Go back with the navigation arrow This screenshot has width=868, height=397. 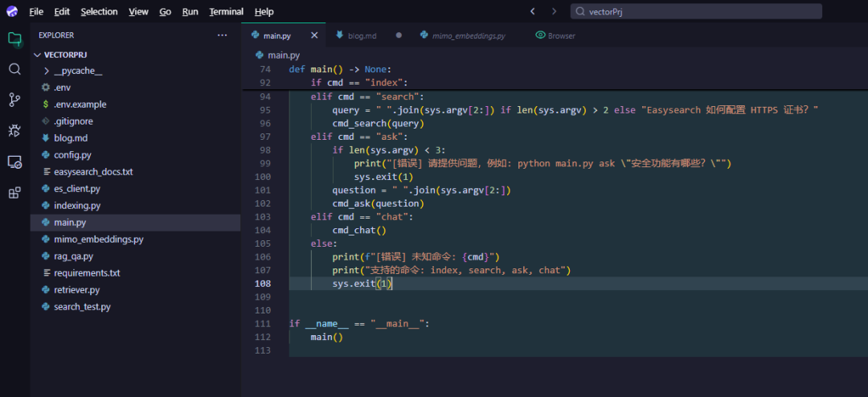coord(533,11)
